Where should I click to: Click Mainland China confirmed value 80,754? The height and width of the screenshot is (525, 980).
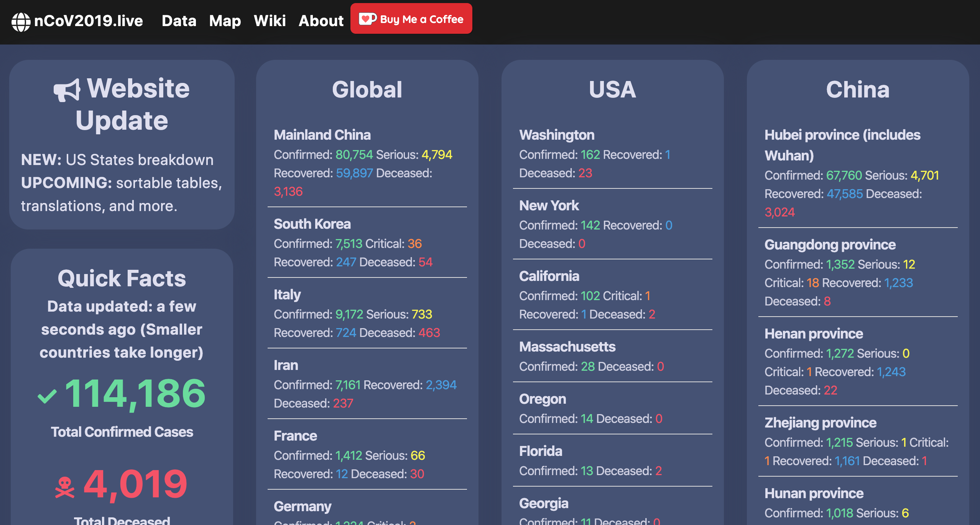354,155
